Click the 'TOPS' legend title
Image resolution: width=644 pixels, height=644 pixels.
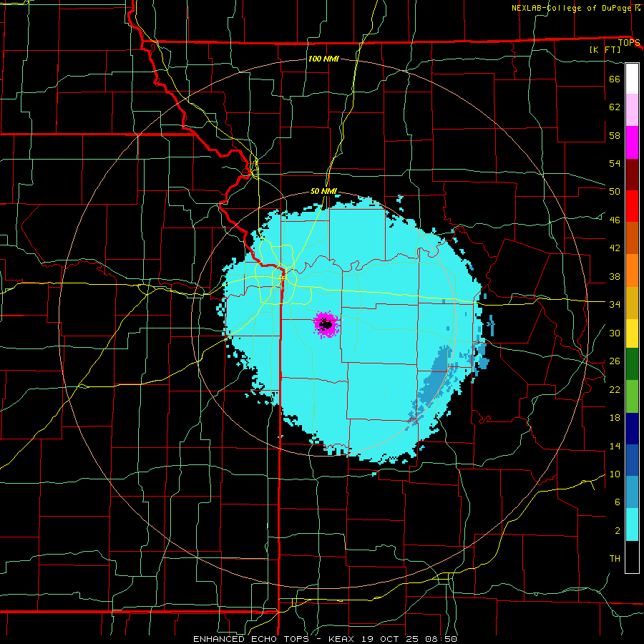[629, 43]
